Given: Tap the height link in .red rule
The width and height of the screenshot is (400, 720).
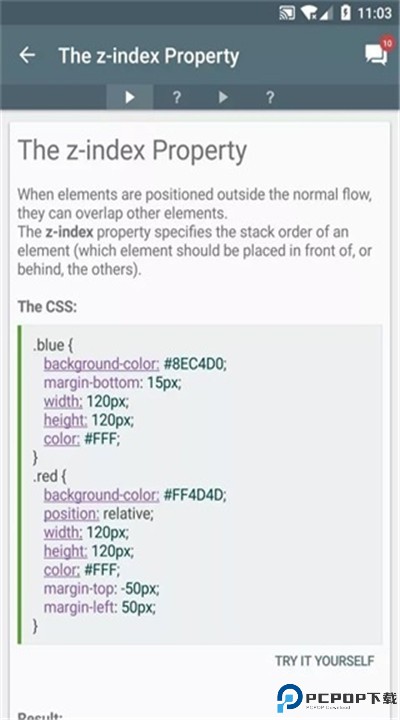Looking at the screenshot, I should (x=65, y=551).
